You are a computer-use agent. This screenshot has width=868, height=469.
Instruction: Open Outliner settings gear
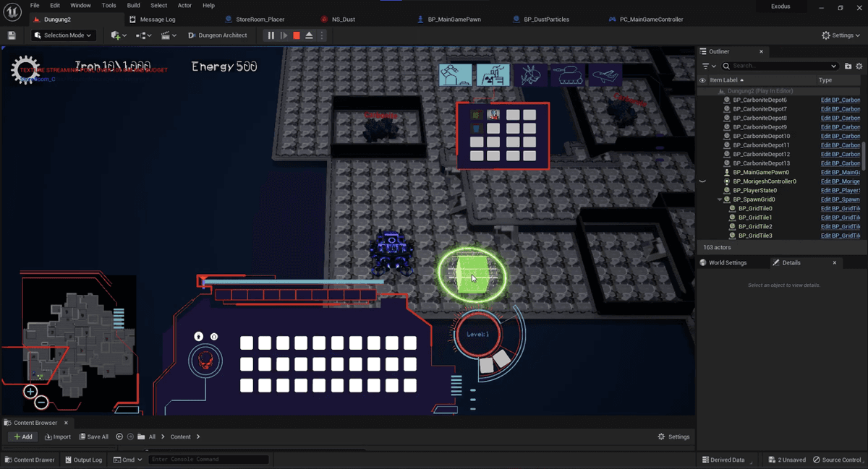(859, 66)
